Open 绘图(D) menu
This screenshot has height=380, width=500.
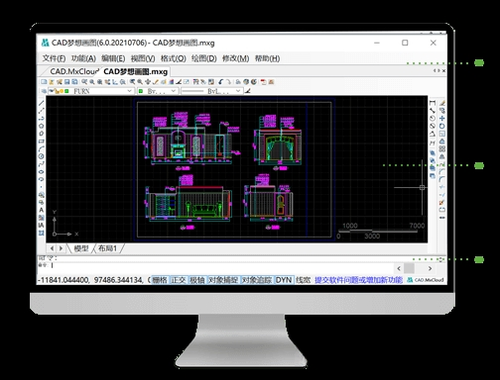(204, 58)
